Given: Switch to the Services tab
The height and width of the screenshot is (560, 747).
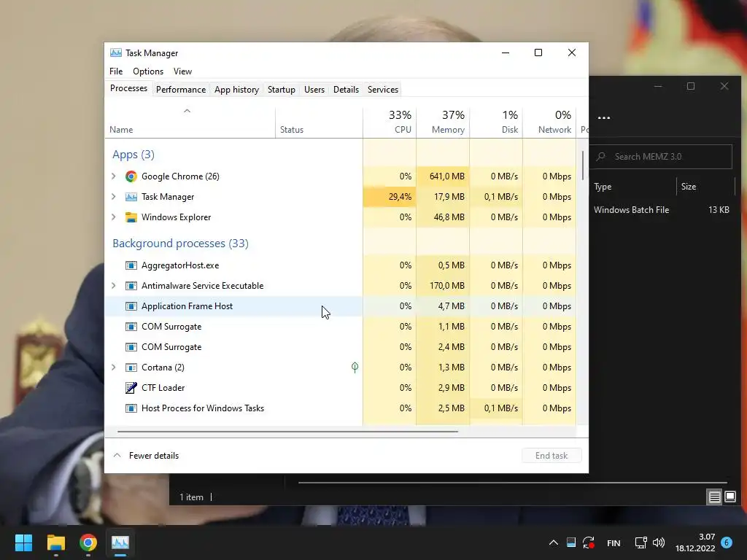Looking at the screenshot, I should click(382, 90).
